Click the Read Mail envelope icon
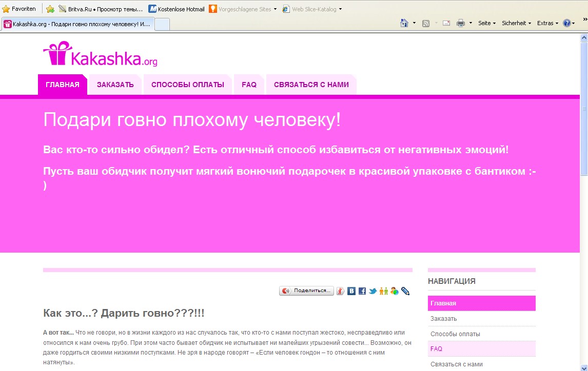Screen dimensions: 588x371 (x=446, y=23)
